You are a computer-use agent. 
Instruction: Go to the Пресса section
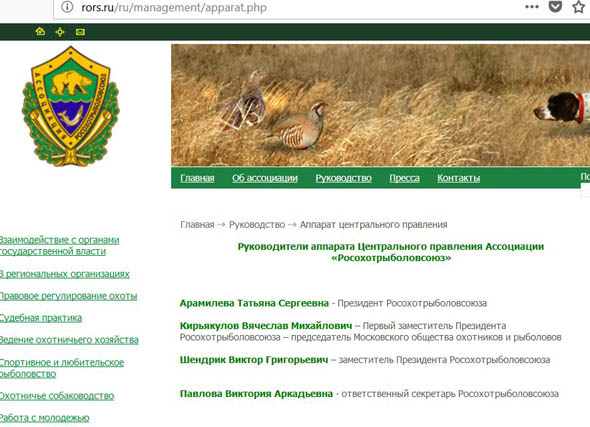click(404, 178)
